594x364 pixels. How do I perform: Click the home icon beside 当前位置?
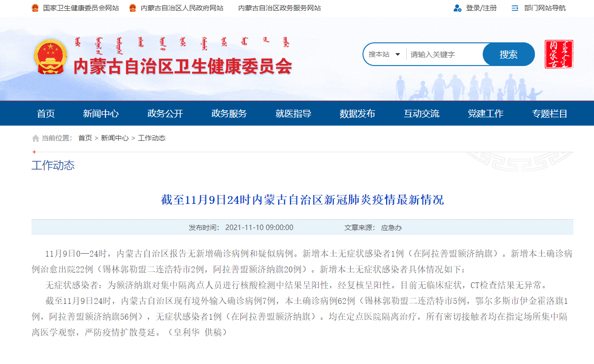(x=35, y=138)
